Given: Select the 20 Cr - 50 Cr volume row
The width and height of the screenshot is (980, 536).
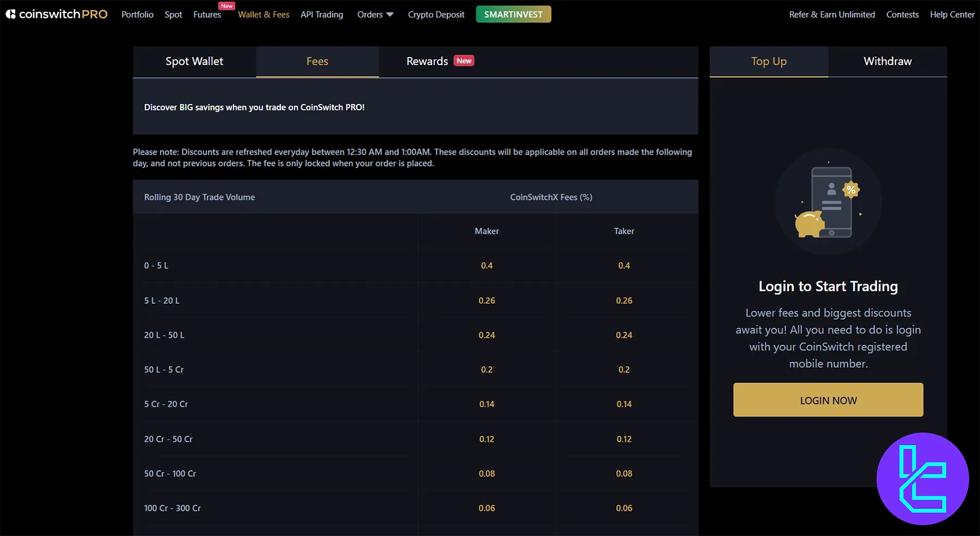Looking at the screenshot, I should pos(415,439).
